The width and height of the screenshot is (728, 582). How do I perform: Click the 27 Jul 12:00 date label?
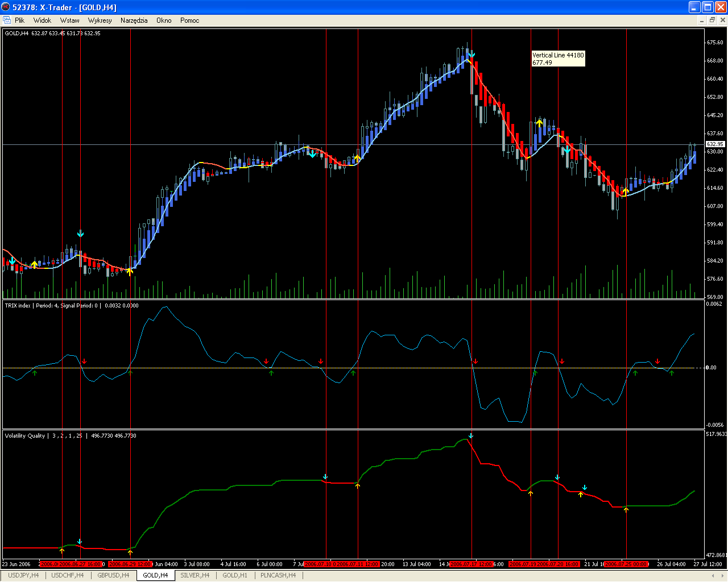coord(708,564)
